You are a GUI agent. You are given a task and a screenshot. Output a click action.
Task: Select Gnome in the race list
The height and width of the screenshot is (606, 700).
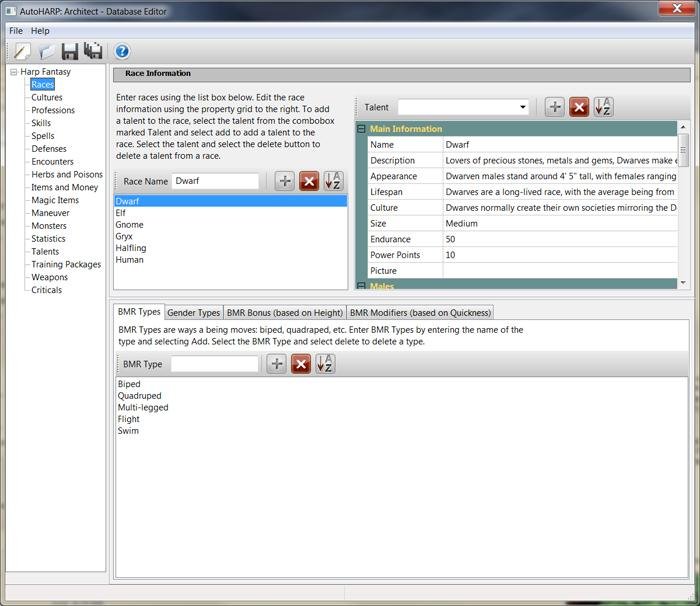click(x=230, y=225)
